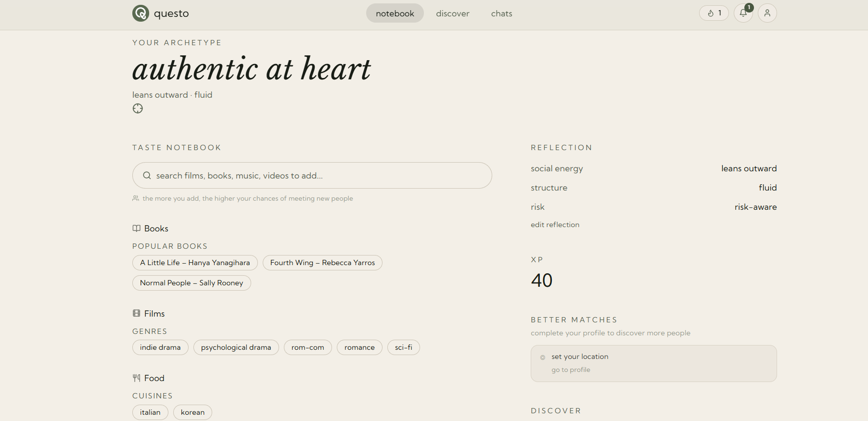Click edit reflection link
Screen dimensions: 868x421
point(555,225)
